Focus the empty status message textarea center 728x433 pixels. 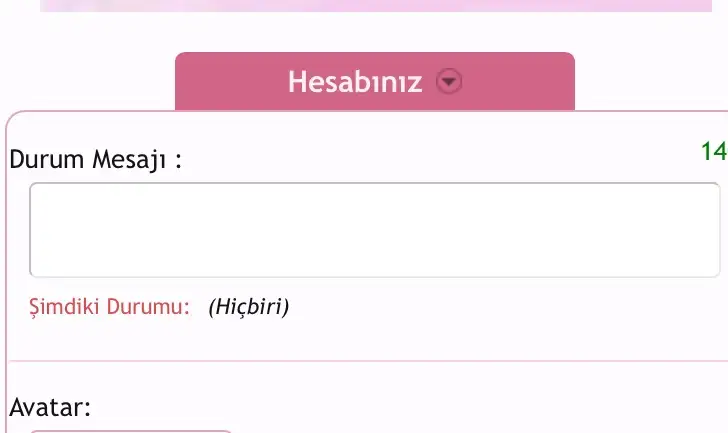[375, 230]
